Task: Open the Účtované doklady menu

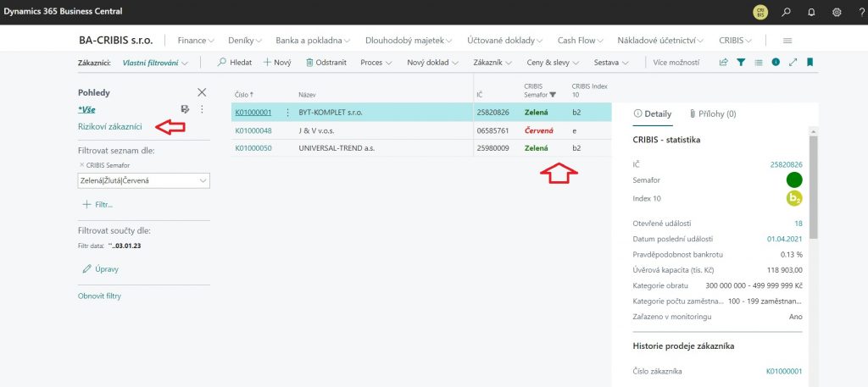Action: pos(505,41)
